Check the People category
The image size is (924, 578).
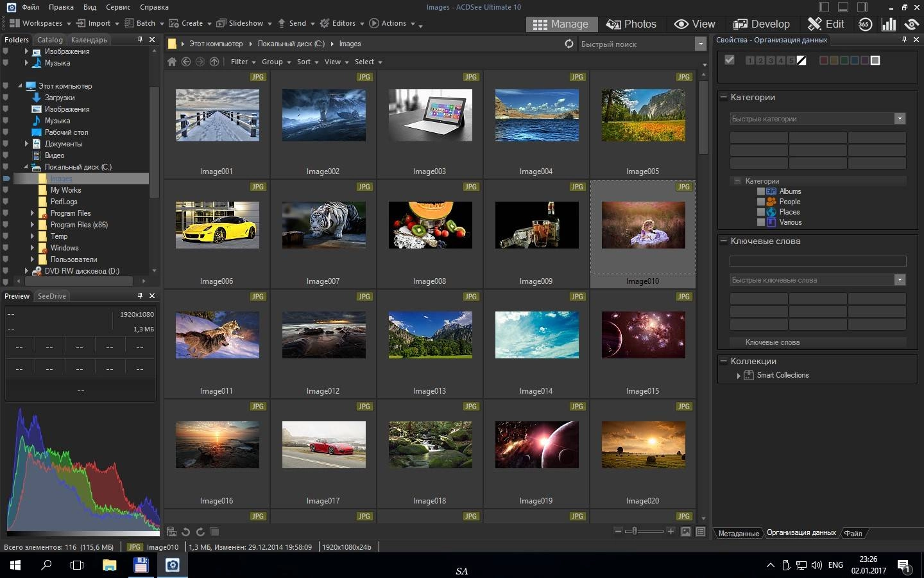(761, 202)
